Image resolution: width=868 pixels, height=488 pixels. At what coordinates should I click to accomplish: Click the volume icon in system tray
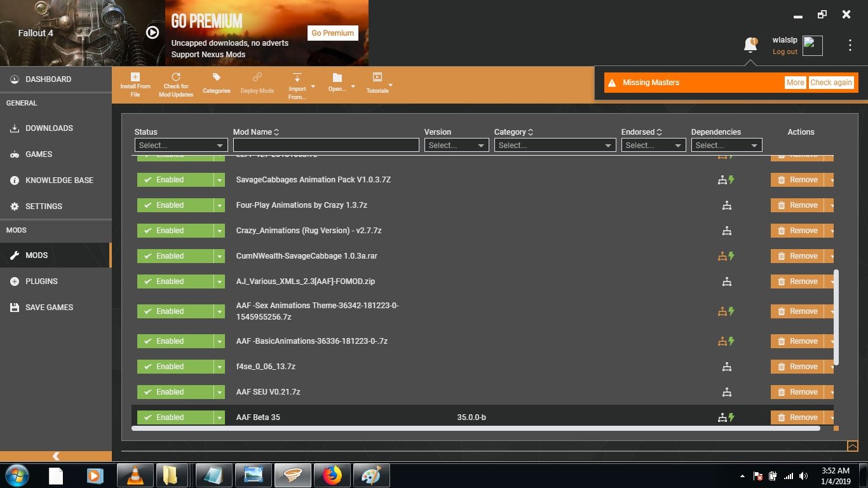pyautogui.click(x=804, y=476)
